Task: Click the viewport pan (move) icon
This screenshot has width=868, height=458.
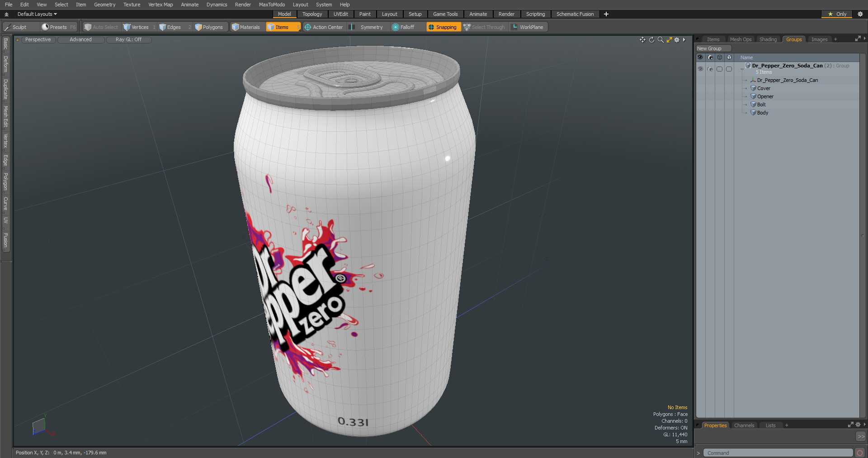Action: click(642, 40)
